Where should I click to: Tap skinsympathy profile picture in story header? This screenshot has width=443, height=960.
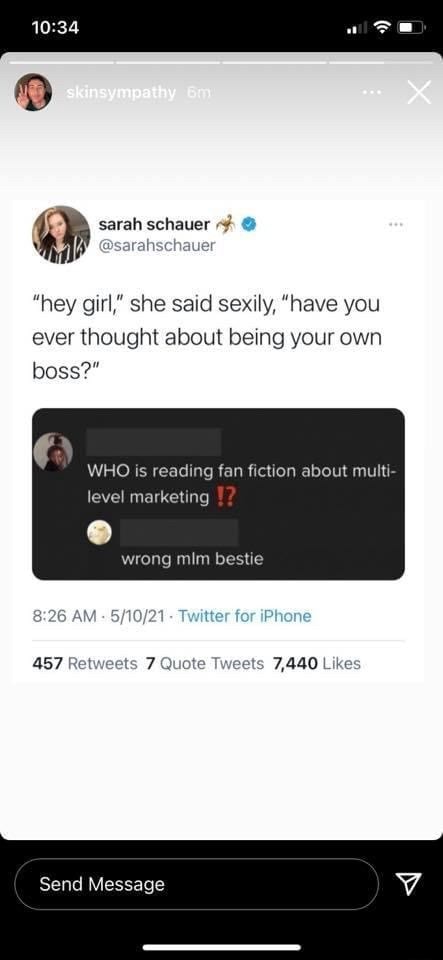pyautogui.click(x=33, y=92)
